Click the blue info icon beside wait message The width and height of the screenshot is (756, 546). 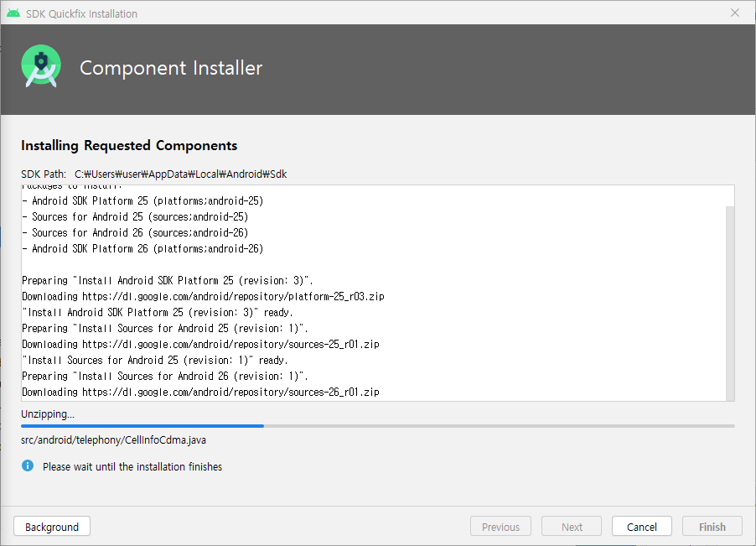28,465
